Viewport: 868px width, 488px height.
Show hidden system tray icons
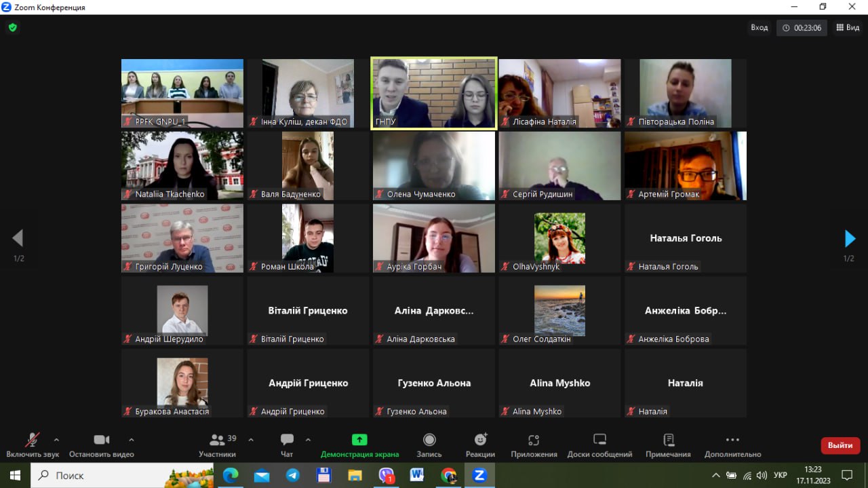pos(716,476)
